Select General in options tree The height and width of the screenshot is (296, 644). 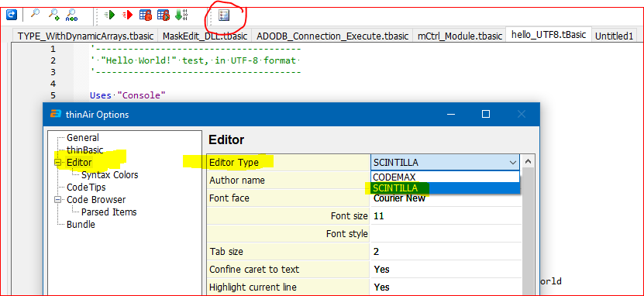[x=83, y=138]
